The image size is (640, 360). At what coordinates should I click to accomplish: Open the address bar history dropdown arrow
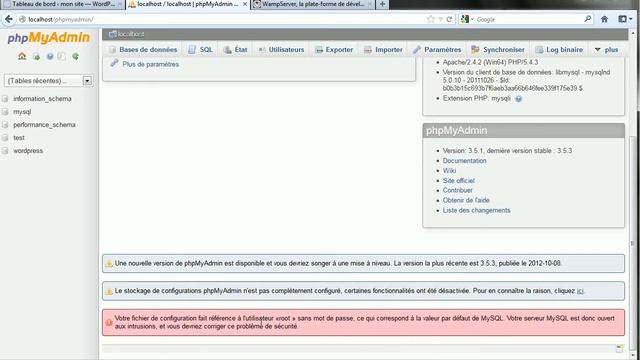coord(440,19)
